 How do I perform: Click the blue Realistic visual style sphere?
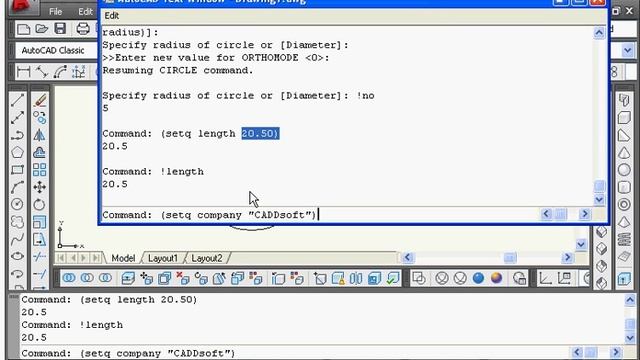(x=478, y=278)
